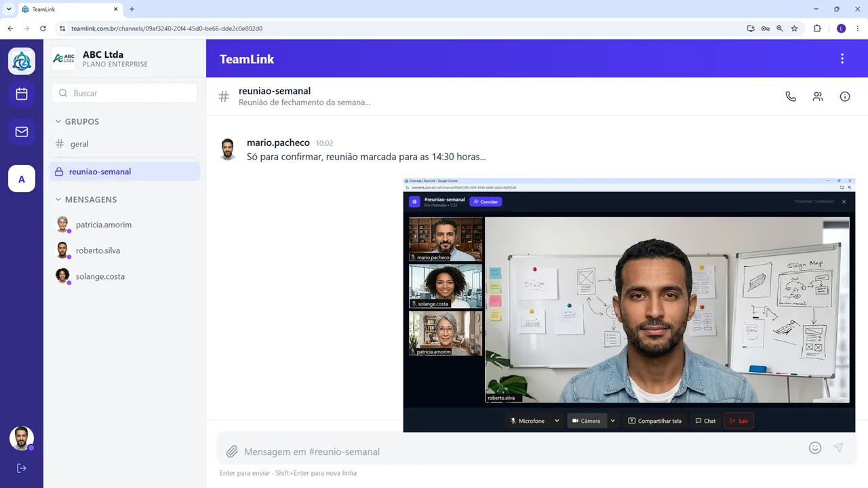Select the workspace 'A' tile in left rail
This screenshot has height=488, width=868.
(x=22, y=179)
